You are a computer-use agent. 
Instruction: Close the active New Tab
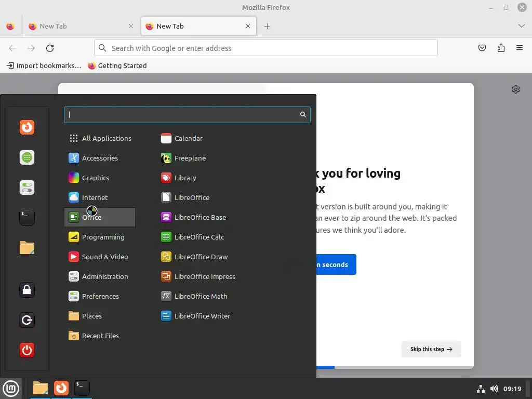pyautogui.click(x=248, y=26)
